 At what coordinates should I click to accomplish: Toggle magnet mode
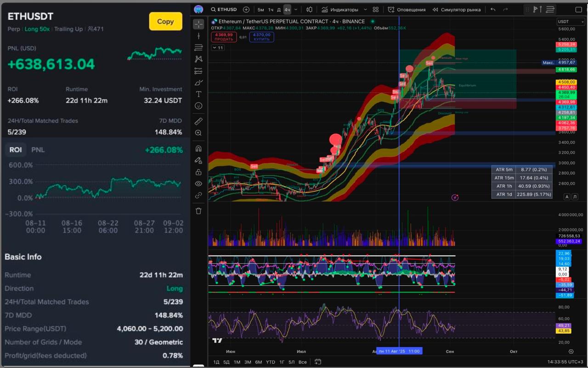pyautogui.click(x=198, y=148)
